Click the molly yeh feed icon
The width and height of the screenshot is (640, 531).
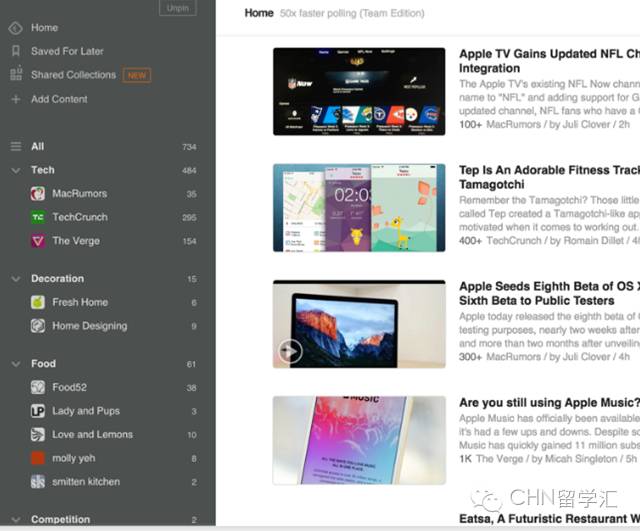pos(38,458)
